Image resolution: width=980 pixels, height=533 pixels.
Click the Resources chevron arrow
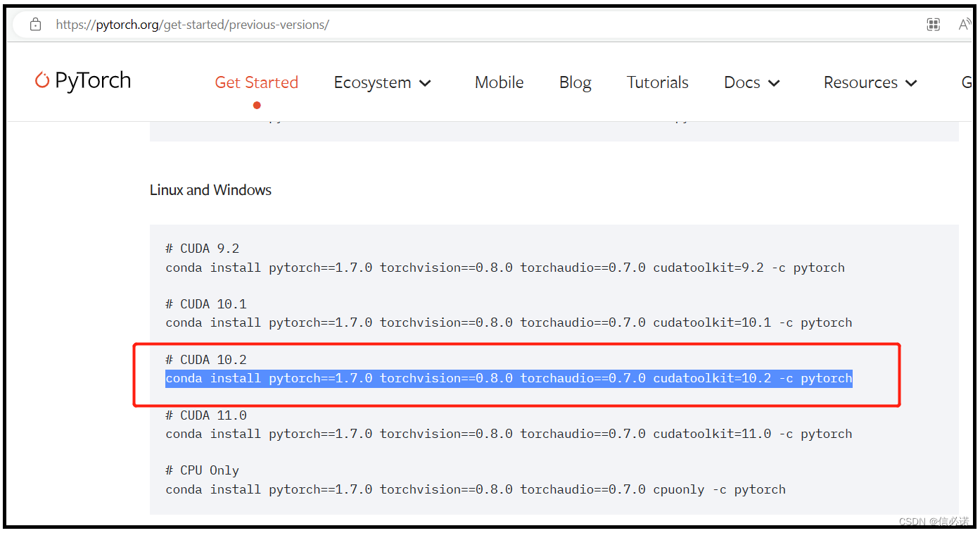point(911,83)
